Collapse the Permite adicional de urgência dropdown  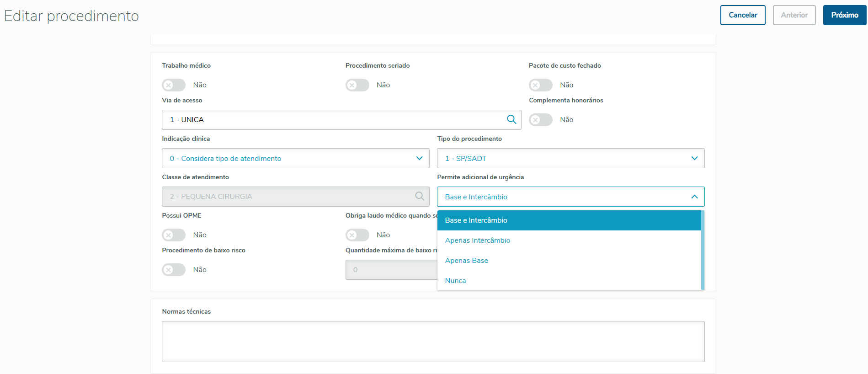[694, 197]
